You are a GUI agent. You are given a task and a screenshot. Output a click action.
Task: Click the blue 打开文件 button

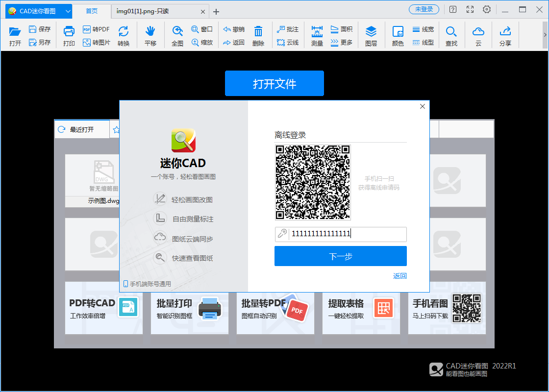pos(274,83)
